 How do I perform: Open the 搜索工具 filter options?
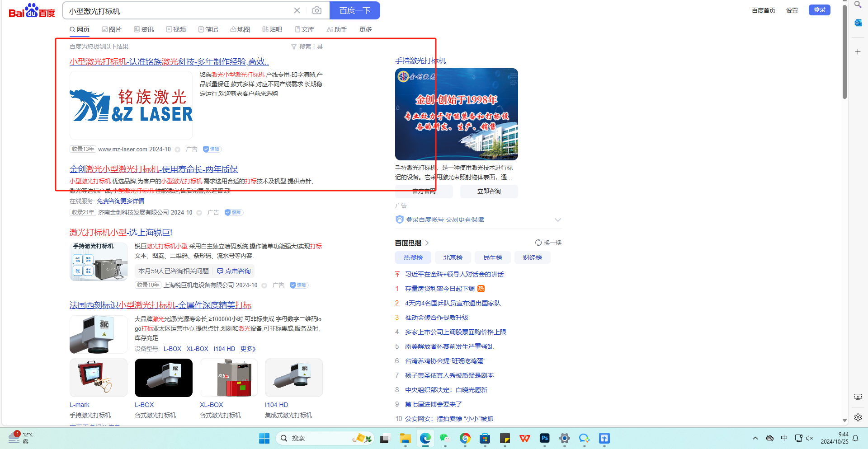307,47
